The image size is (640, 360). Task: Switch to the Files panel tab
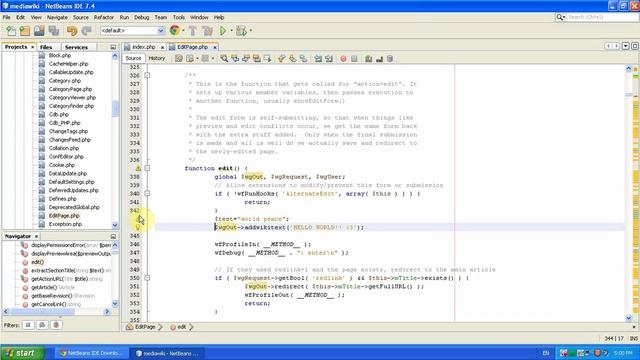[46, 47]
